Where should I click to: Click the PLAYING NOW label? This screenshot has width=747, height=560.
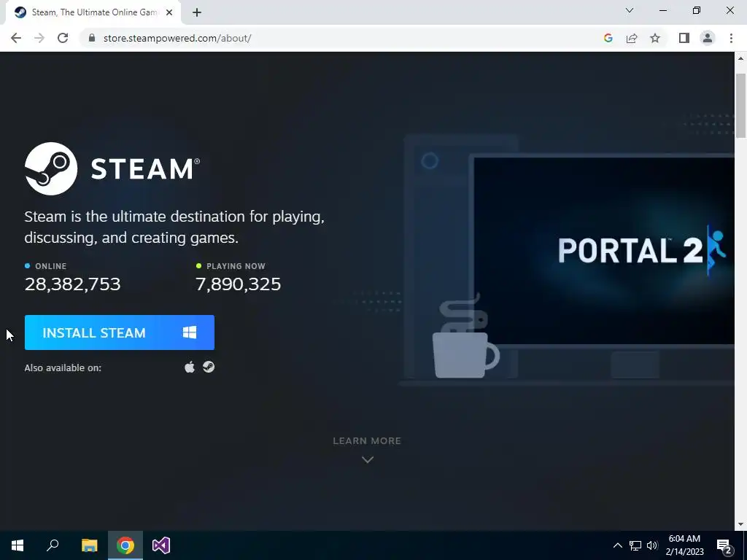coord(236,266)
